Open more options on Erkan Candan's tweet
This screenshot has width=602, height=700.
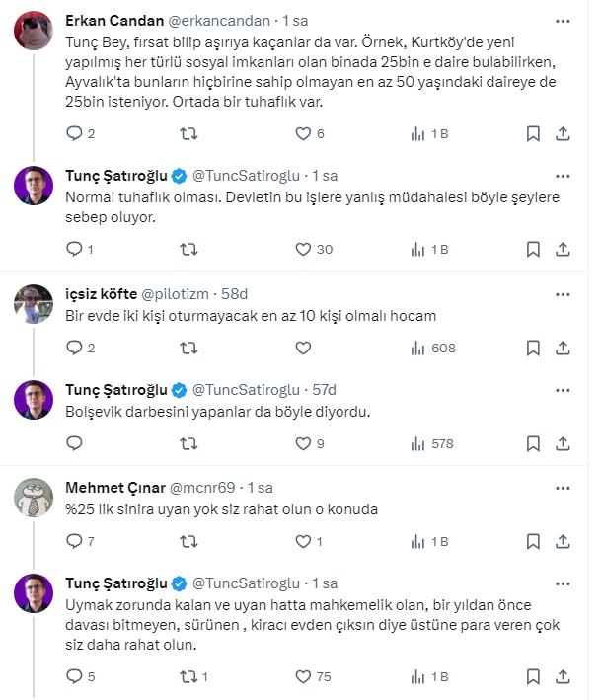coord(563,20)
